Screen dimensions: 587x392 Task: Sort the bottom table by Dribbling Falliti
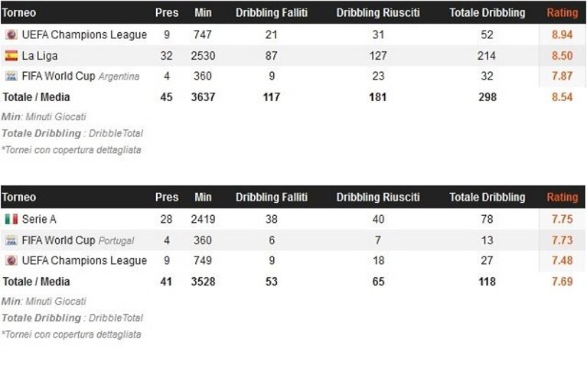tap(272, 197)
